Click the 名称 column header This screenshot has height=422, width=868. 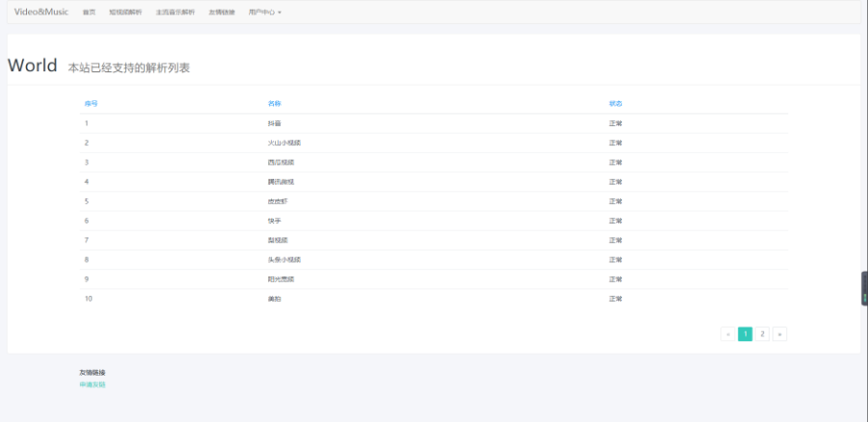[x=274, y=103]
